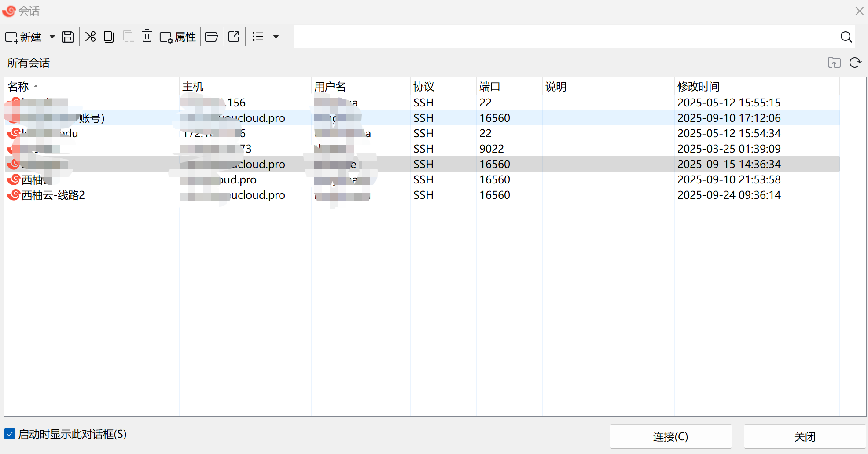868x454 pixels.
Task: Click the 关闭 close button
Action: (805, 436)
